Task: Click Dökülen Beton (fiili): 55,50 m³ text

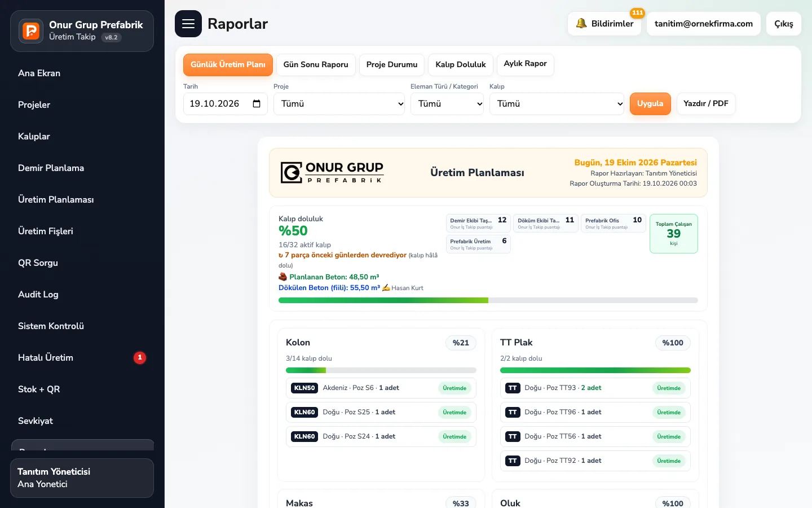Action: pos(329,288)
